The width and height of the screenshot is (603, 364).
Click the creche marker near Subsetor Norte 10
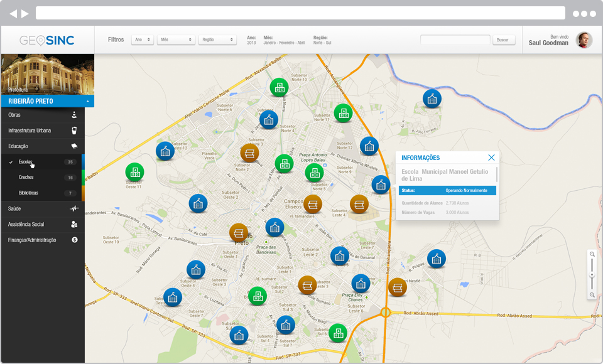point(279,88)
